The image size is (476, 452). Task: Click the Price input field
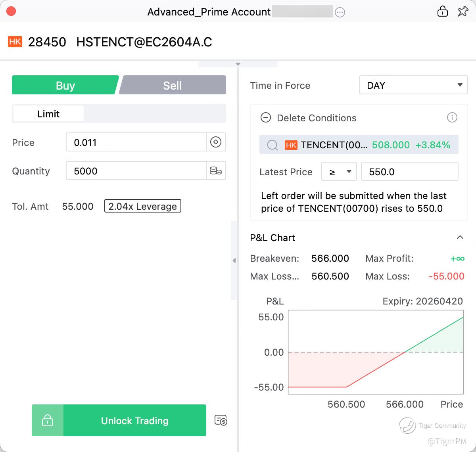136,142
